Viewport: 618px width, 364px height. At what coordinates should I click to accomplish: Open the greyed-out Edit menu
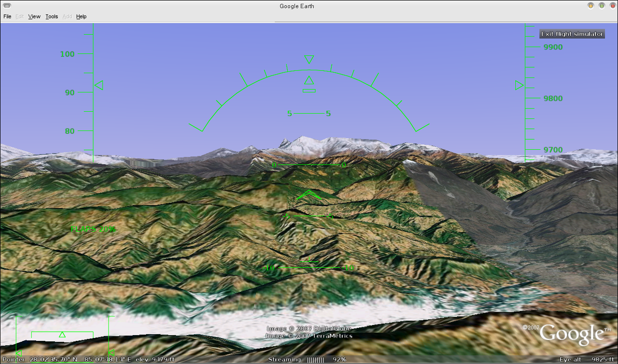coord(20,16)
